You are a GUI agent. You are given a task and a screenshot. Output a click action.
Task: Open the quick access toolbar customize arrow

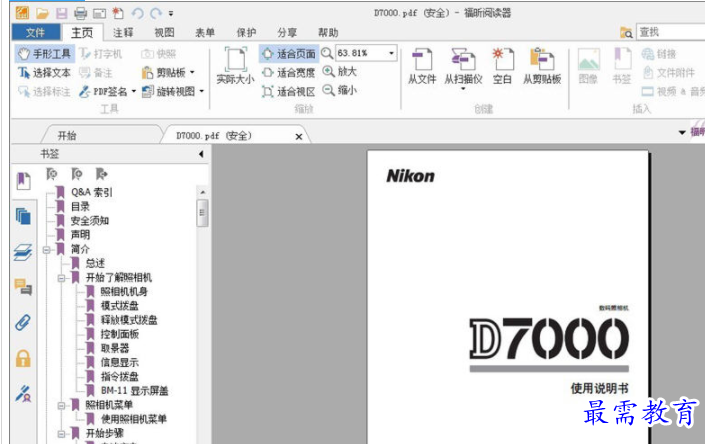171,14
